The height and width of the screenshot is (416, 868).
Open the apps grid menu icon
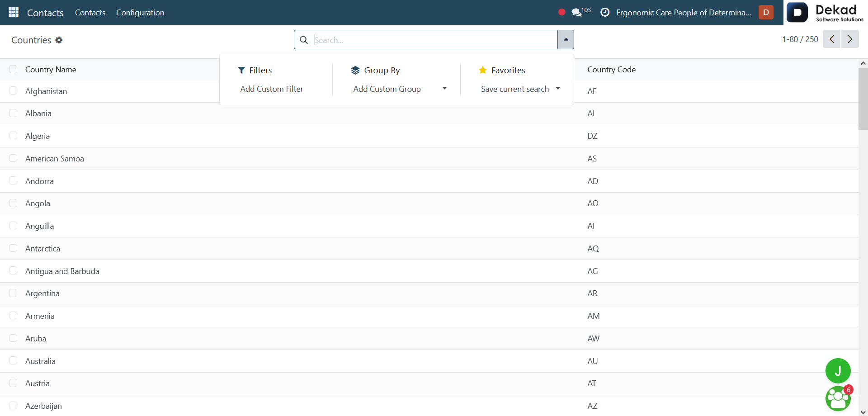pyautogui.click(x=14, y=12)
